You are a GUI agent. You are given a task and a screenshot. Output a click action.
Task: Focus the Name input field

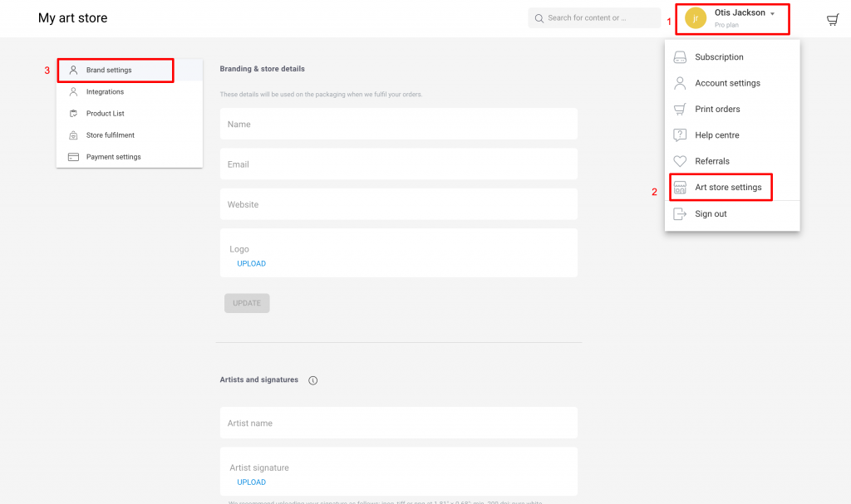point(399,124)
